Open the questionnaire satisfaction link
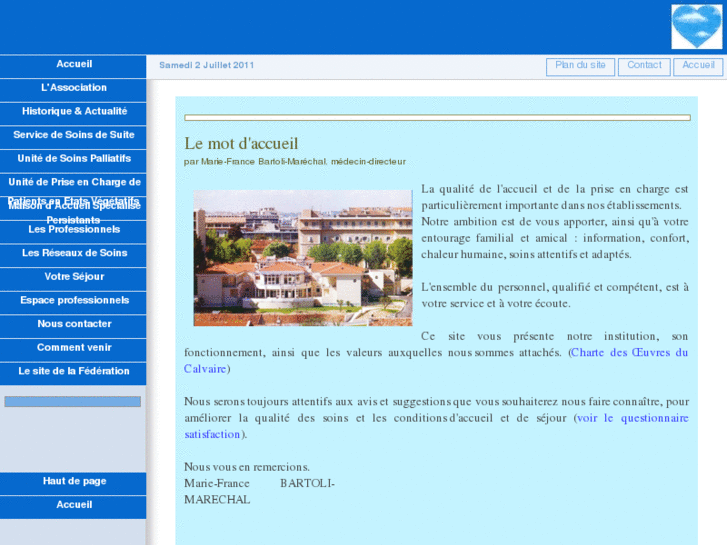The width and height of the screenshot is (727, 545). click(632, 418)
